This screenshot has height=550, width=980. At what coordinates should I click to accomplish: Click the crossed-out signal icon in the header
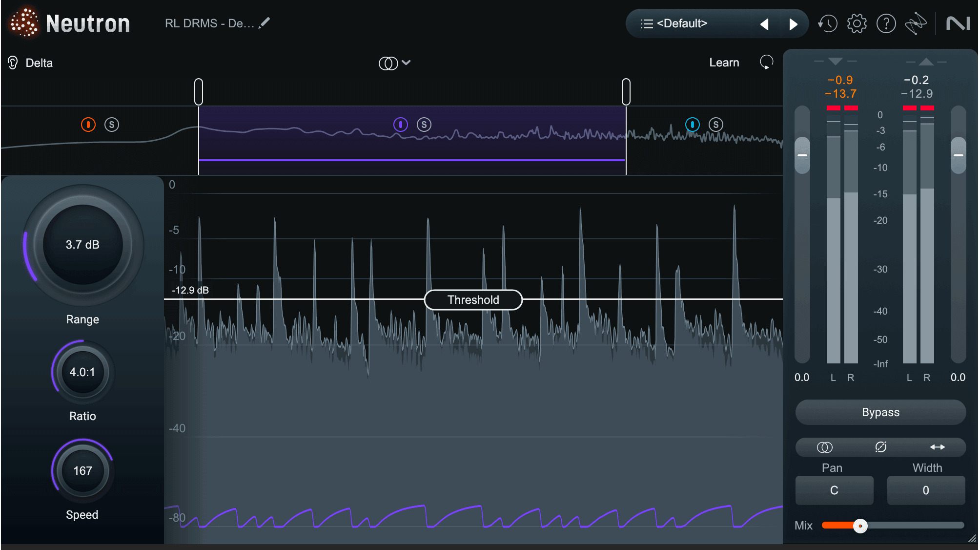pyautogui.click(x=916, y=23)
